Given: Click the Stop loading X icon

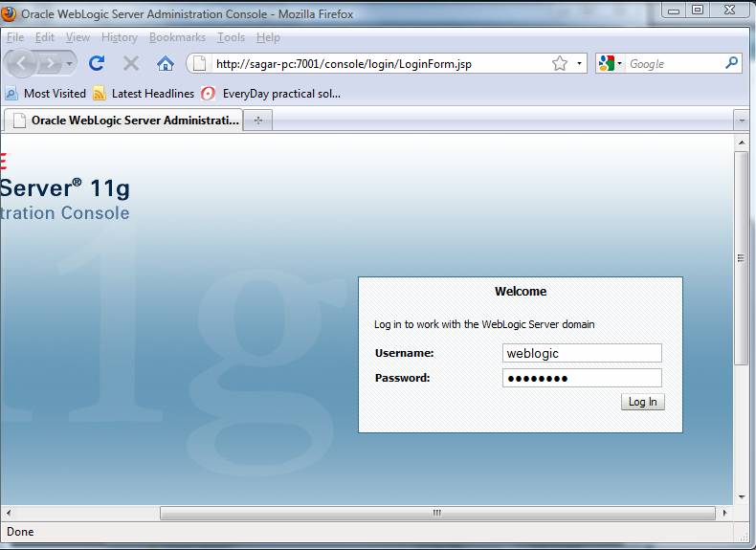Looking at the screenshot, I should point(131,63).
